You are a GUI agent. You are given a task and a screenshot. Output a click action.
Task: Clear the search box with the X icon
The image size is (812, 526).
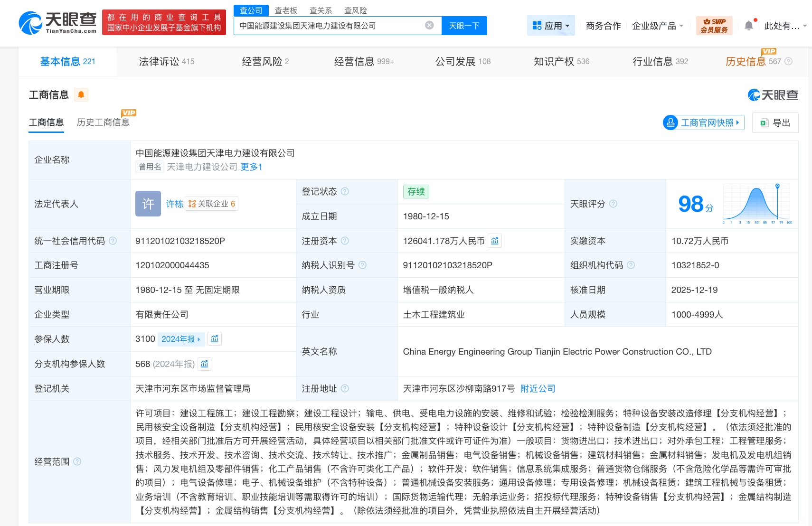click(x=428, y=26)
